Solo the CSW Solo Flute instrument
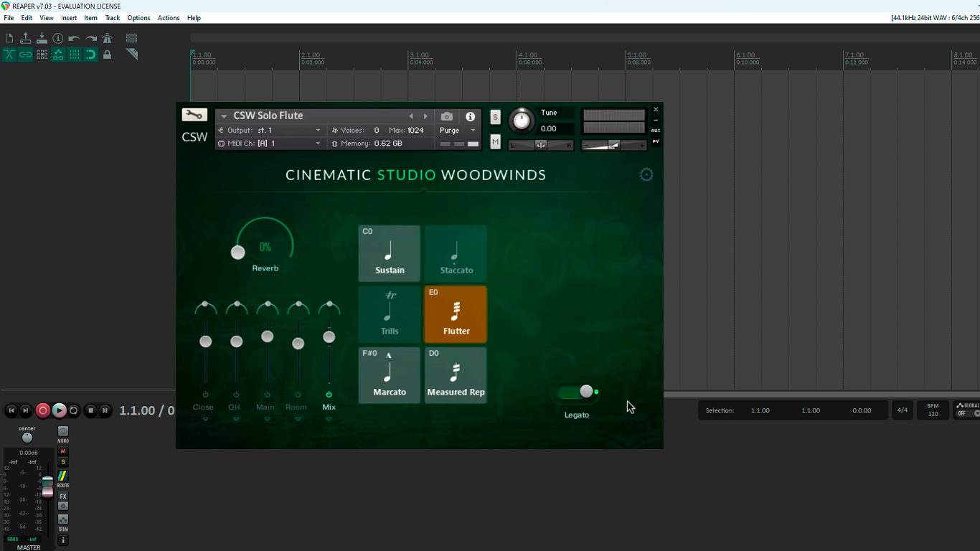 (x=495, y=117)
